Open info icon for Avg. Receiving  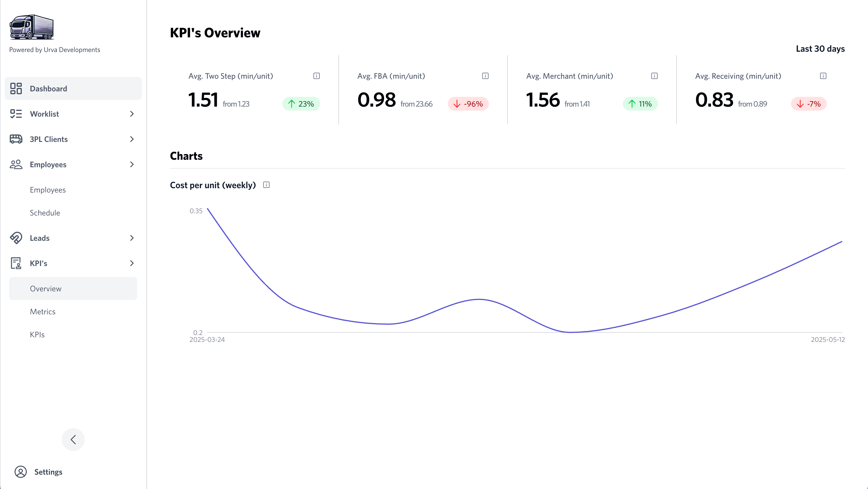[823, 76]
